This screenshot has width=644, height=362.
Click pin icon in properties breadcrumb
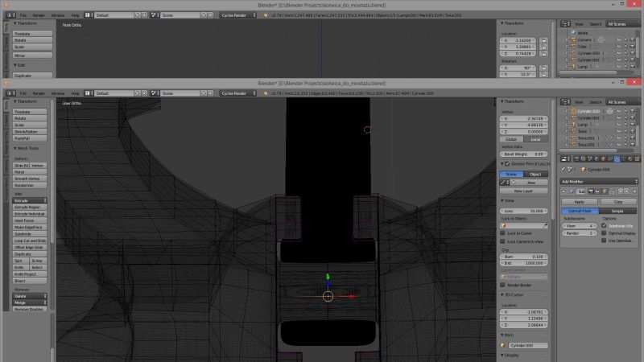pyautogui.click(x=563, y=170)
